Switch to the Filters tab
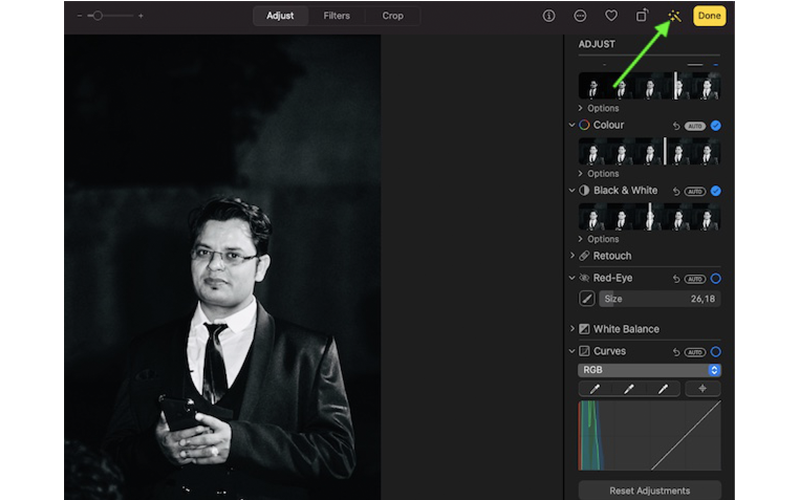 [x=336, y=16]
